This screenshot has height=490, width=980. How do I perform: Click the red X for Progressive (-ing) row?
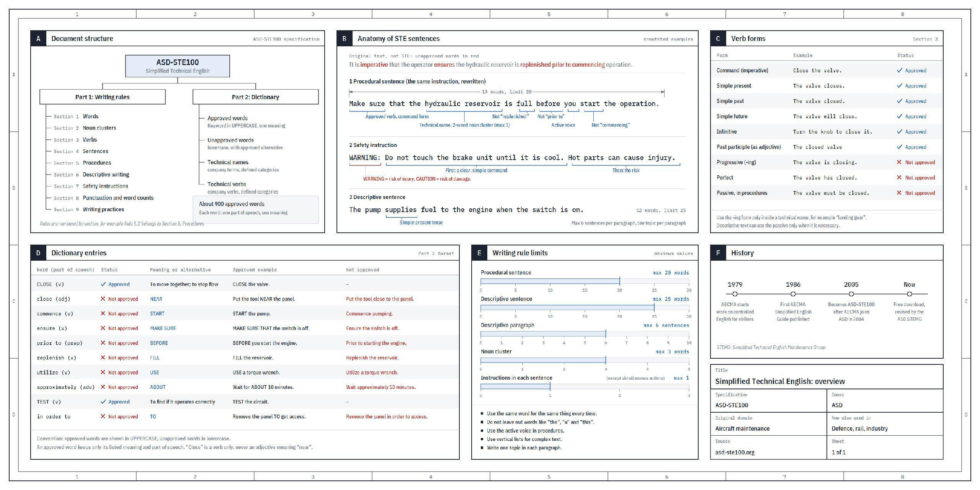(x=900, y=162)
